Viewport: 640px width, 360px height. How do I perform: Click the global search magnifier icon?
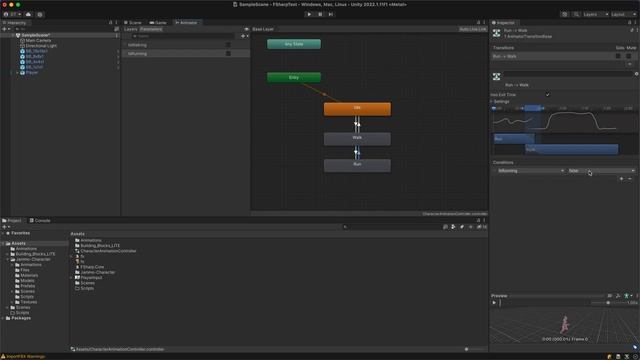tap(576, 14)
